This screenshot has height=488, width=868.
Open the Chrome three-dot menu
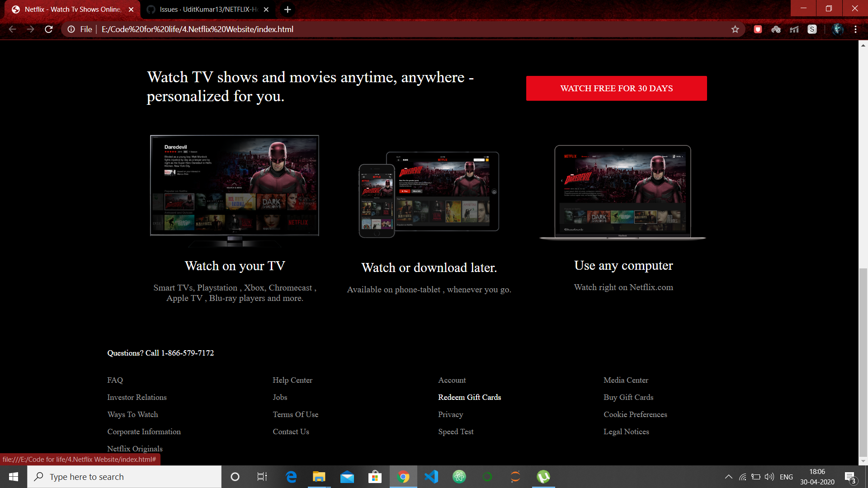pyautogui.click(x=855, y=29)
